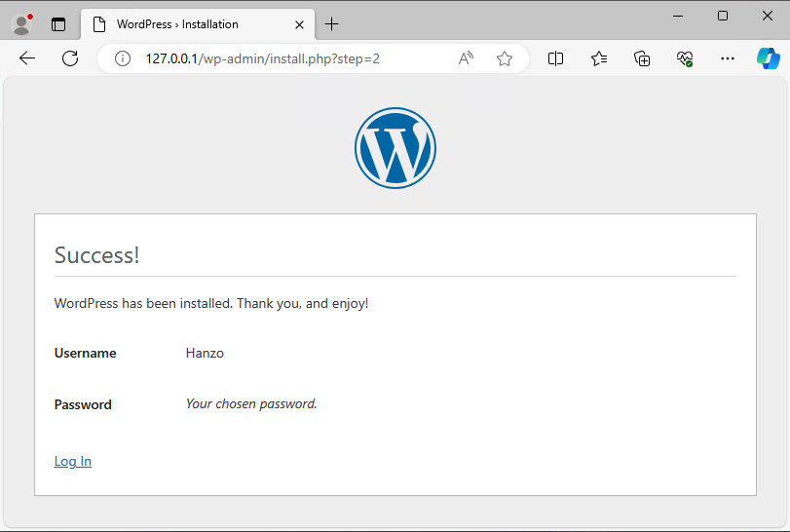Select the WordPress Installation tab
Viewport: 790px width, 532px height.
click(x=185, y=24)
